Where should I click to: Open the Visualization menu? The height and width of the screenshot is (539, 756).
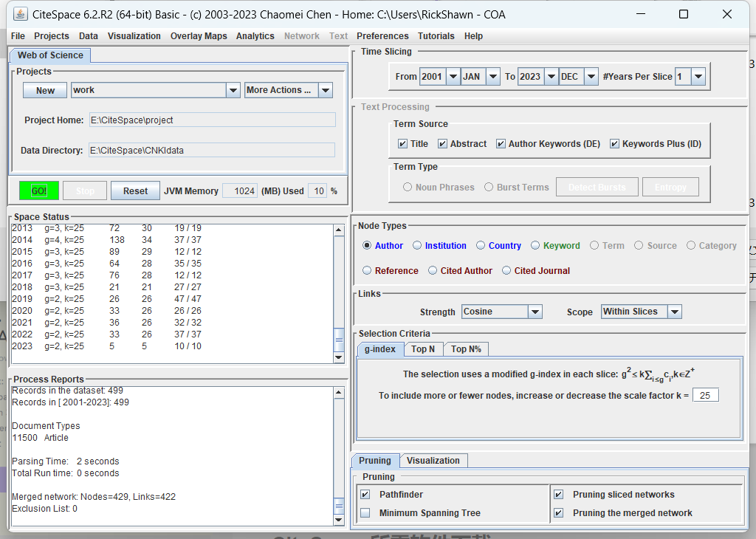click(134, 36)
